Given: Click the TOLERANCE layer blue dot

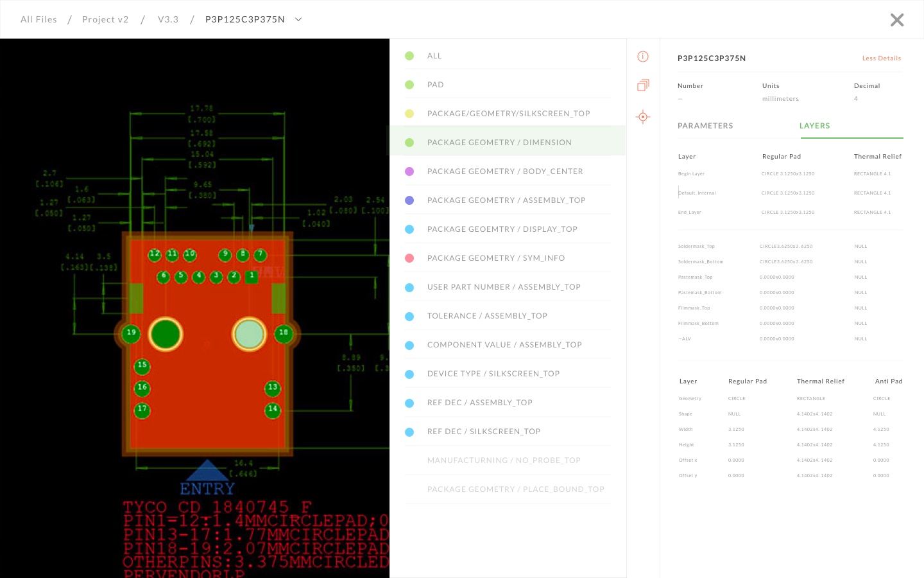Looking at the screenshot, I should point(409,316).
